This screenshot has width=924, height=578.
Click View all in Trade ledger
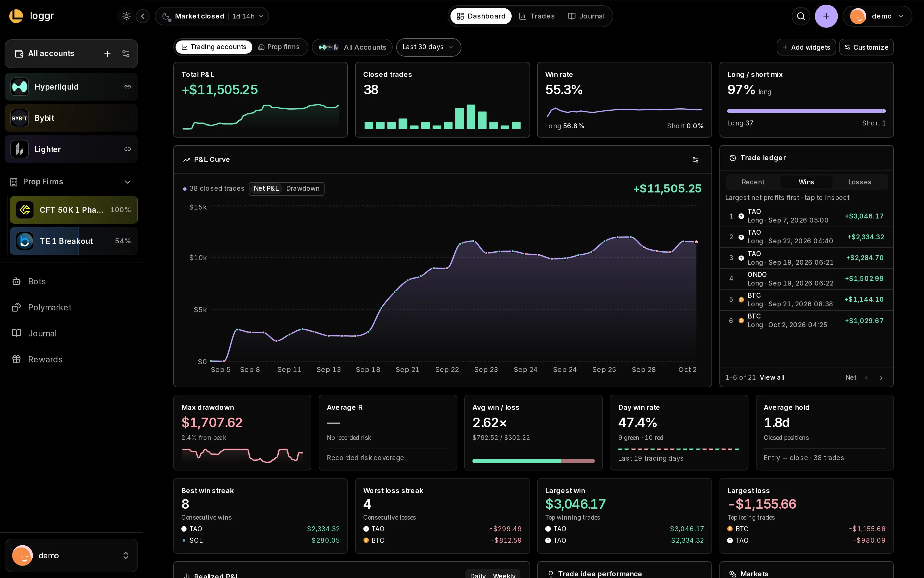[x=772, y=378]
